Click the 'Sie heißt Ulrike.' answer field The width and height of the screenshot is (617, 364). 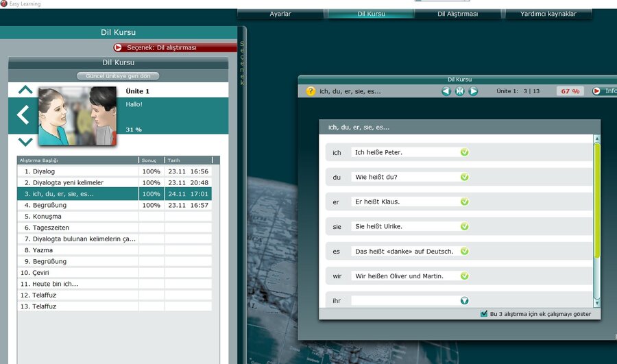(x=405, y=227)
